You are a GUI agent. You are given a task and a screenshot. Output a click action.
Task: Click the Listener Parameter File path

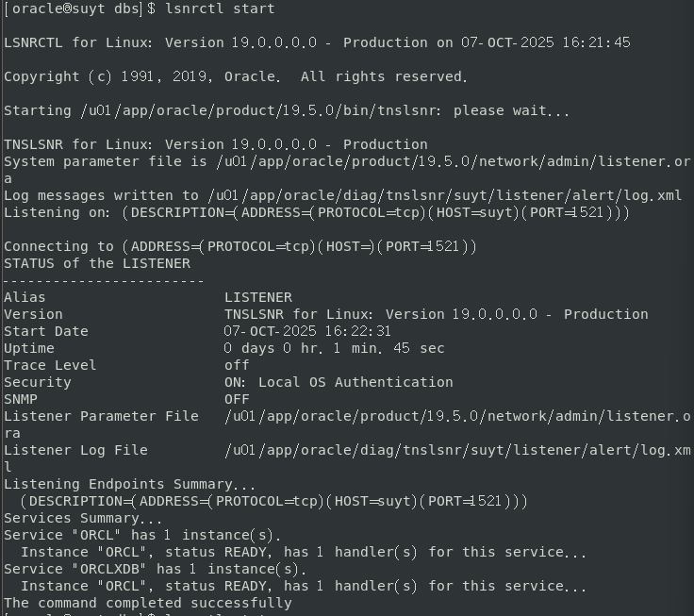[457, 416]
